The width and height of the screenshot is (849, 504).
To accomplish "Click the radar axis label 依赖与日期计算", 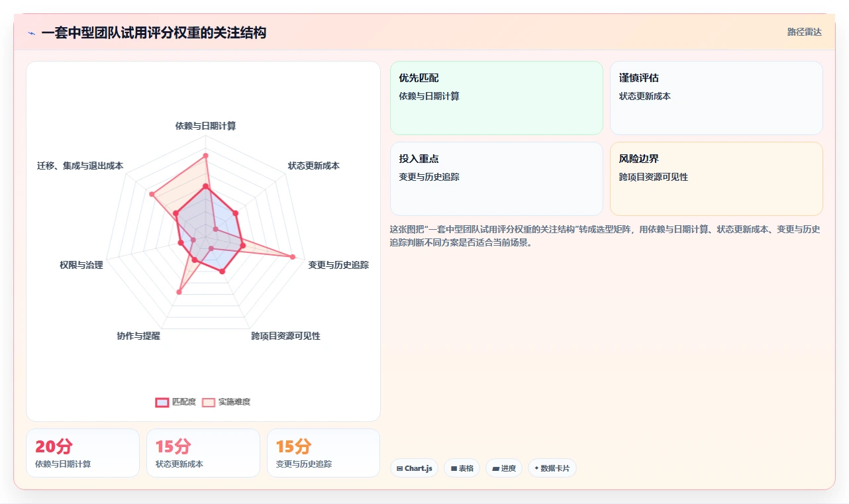I will [x=205, y=125].
